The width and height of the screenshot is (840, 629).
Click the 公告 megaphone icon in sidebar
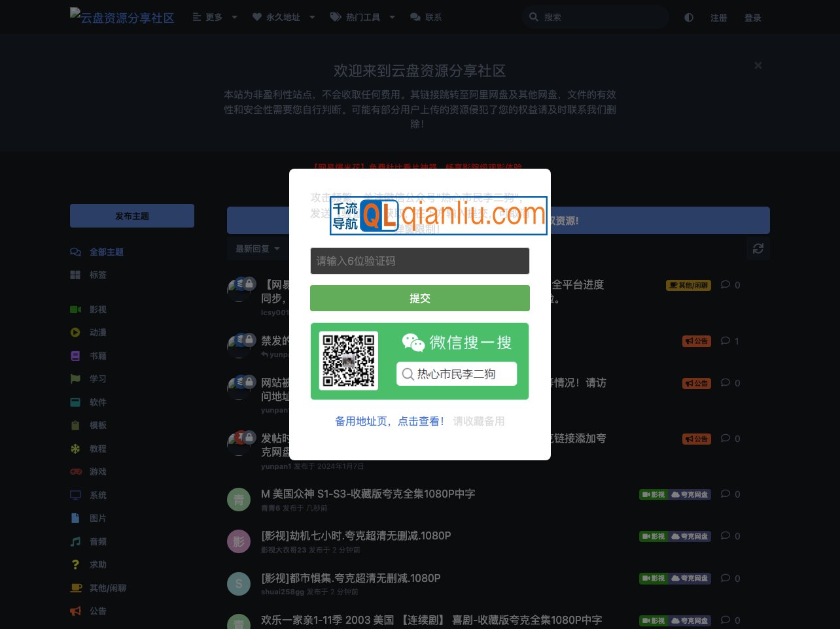point(75,611)
